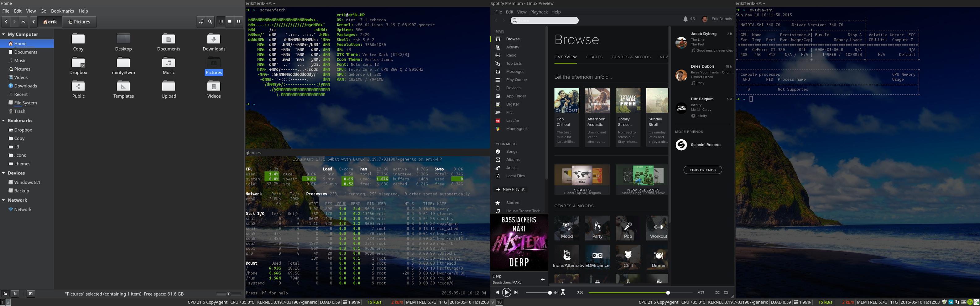Open Spinnin' Records friend profile
Image resolution: width=980 pixels, height=306 pixels.
pyautogui.click(x=698, y=145)
